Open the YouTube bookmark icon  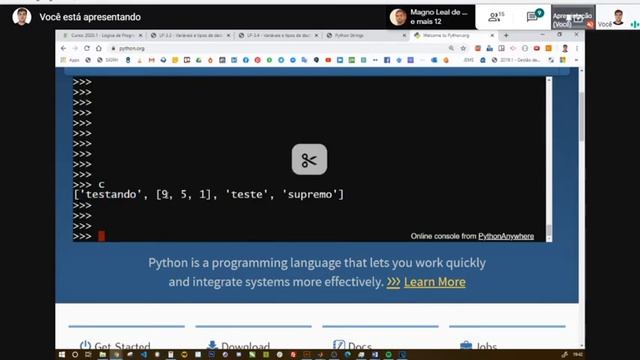click(328, 60)
